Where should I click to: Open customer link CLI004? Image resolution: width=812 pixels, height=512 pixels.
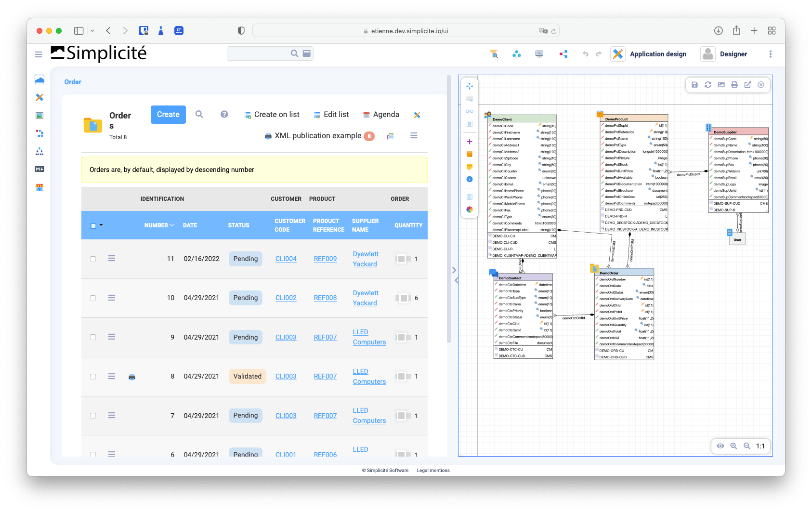pyautogui.click(x=286, y=259)
